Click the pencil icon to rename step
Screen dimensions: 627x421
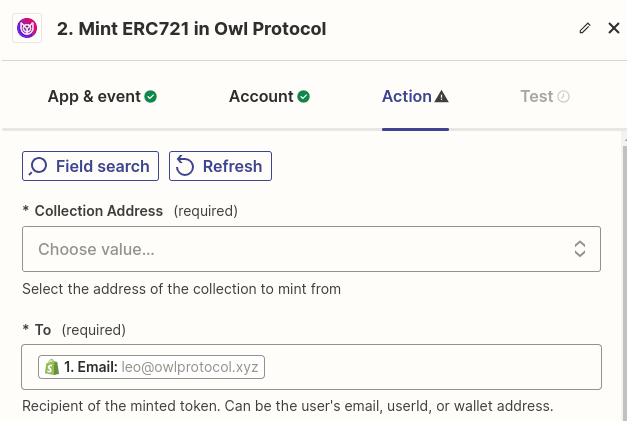585,28
